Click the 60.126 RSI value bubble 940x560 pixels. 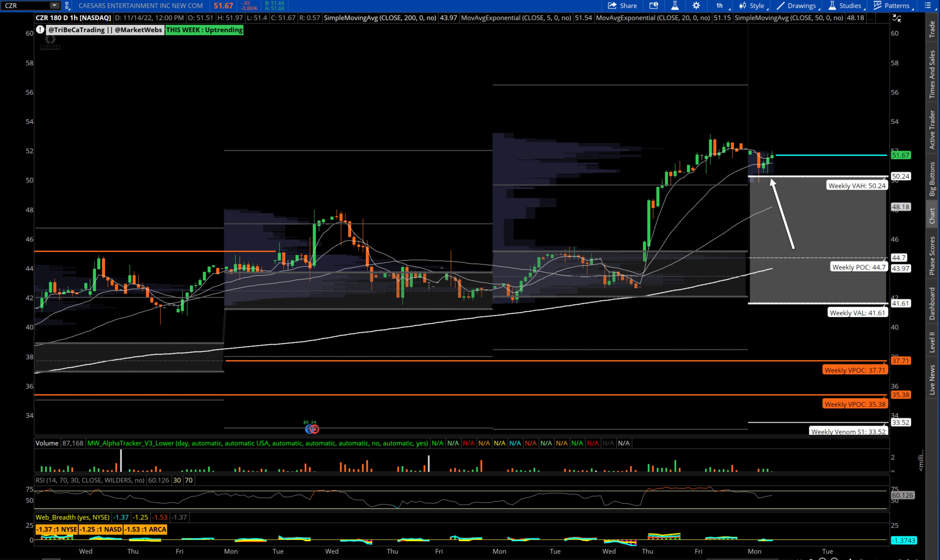pyautogui.click(x=902, y=495)
